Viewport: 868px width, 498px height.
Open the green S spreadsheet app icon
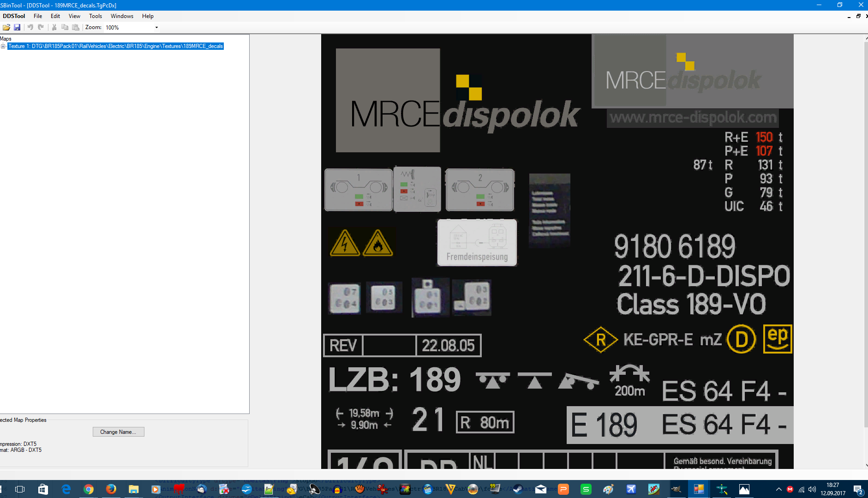click(x=586, y=489)
